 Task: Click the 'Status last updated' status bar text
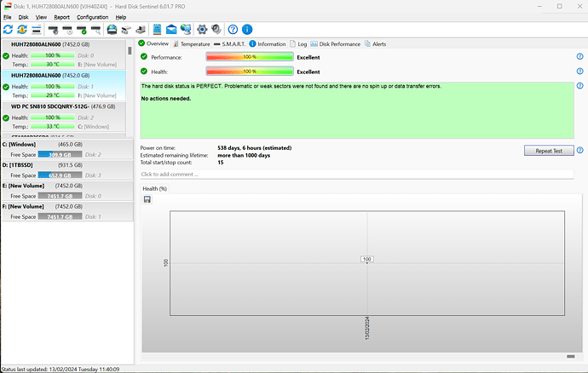tap(61, 370)
